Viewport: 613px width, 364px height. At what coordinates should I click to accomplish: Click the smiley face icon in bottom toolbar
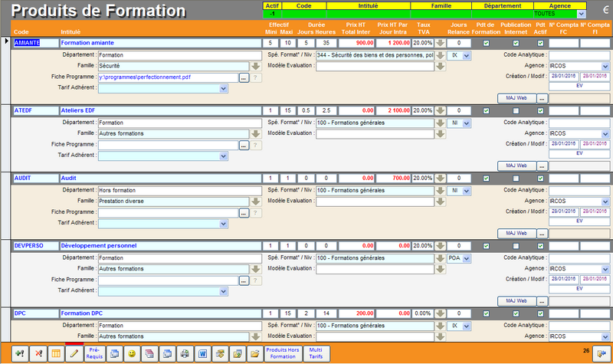(x=132, y=354)
